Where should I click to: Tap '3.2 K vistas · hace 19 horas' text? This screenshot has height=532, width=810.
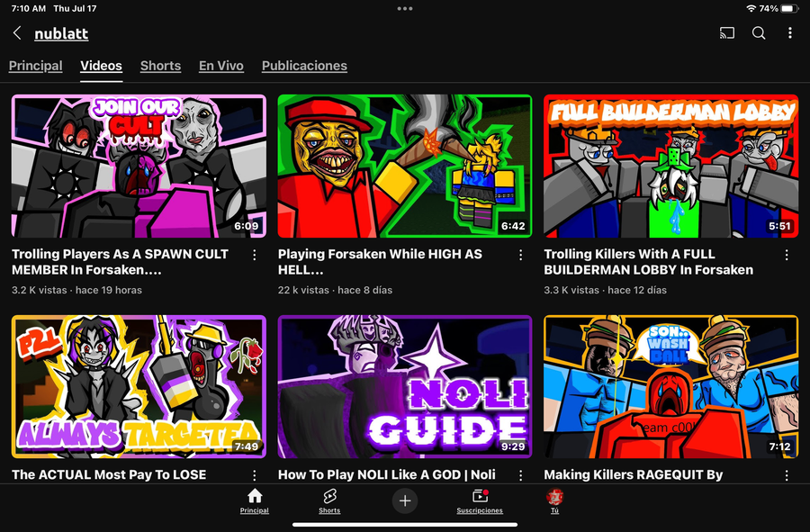77,290
